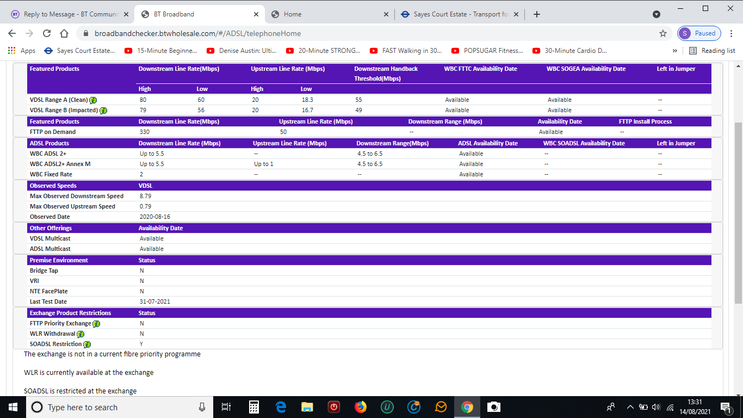
Task: Select the BT Broadband tab
Action: [199, 14]
